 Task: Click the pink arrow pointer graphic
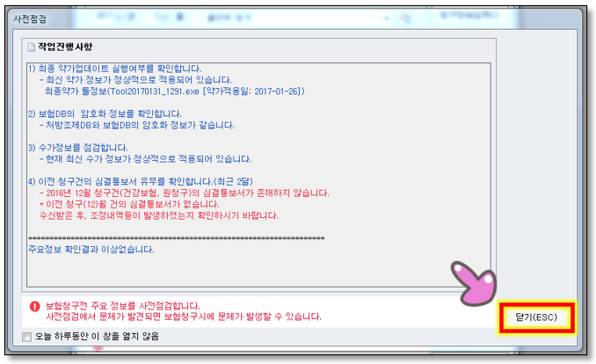point(474,282)
